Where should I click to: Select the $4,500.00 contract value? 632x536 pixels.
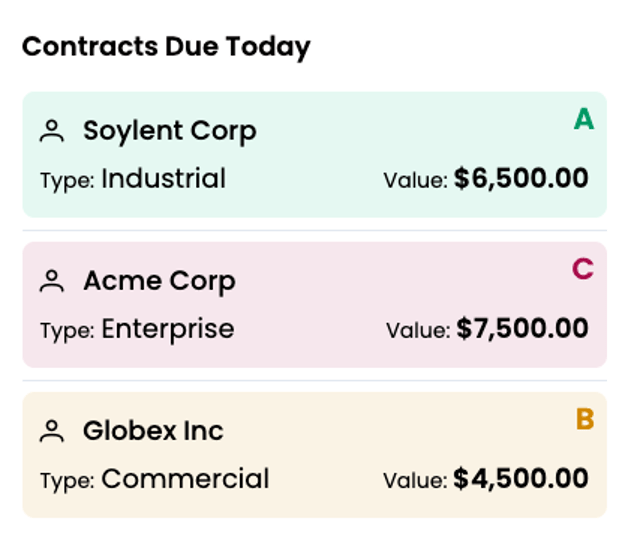521,479
